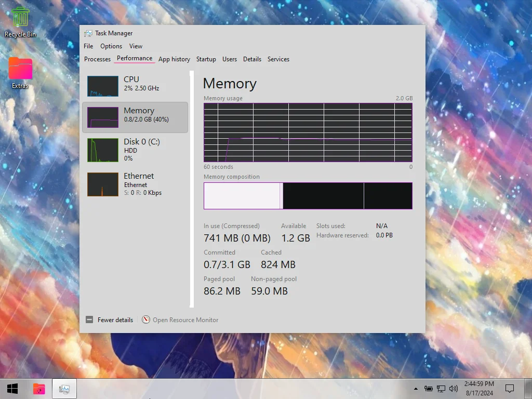Click the 'Memory composition' label
This screenshot has width=532, height=399.
coord(232,177)
